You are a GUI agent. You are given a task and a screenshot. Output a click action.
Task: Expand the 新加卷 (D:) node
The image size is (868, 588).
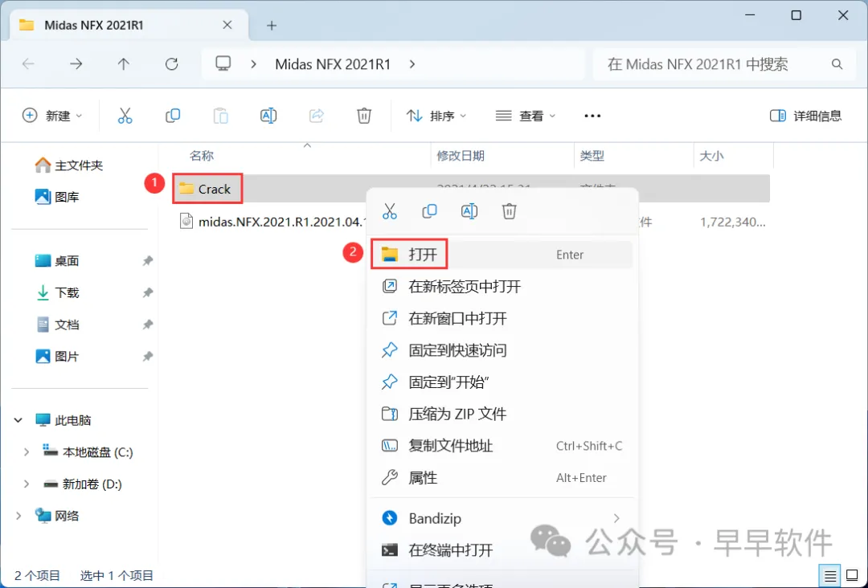coord(26,484)
